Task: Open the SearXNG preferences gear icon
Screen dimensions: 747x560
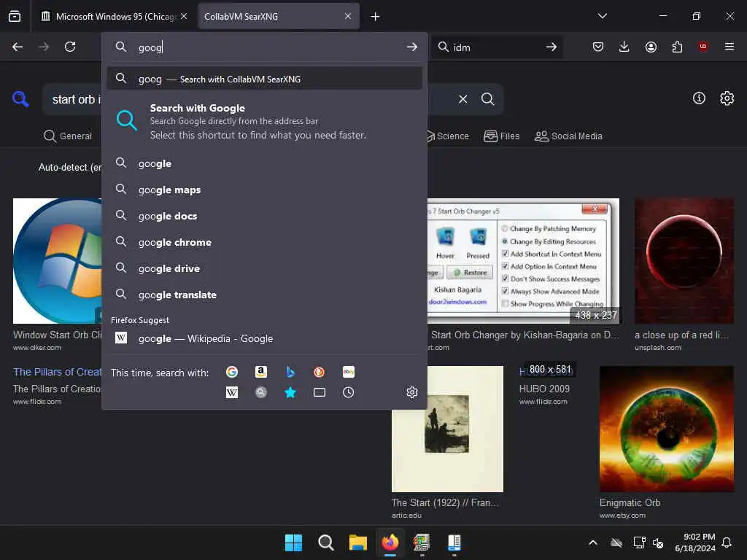Action: click(727, 98)
